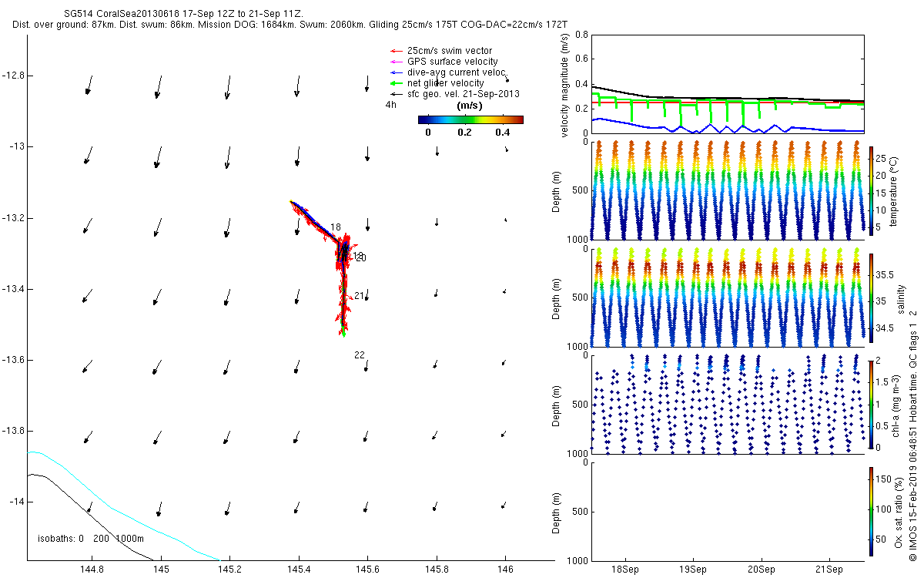Click the green triangle at the glider track end

point(343,334)
